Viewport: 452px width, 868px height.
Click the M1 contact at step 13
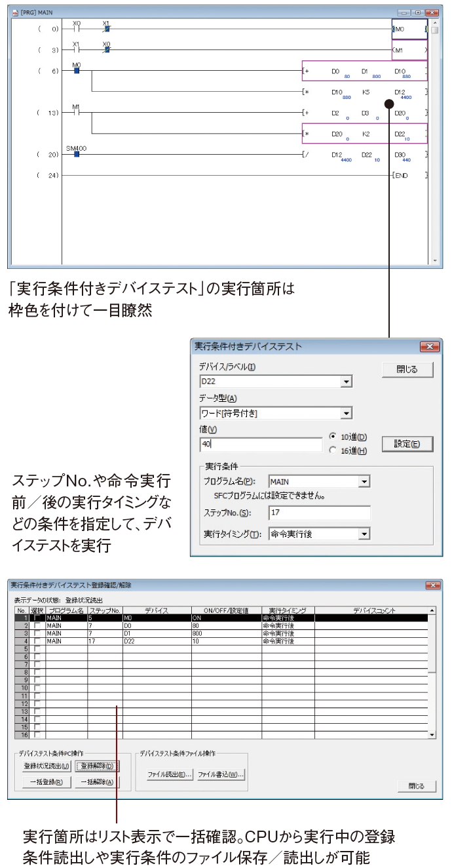tap(77, 112)
